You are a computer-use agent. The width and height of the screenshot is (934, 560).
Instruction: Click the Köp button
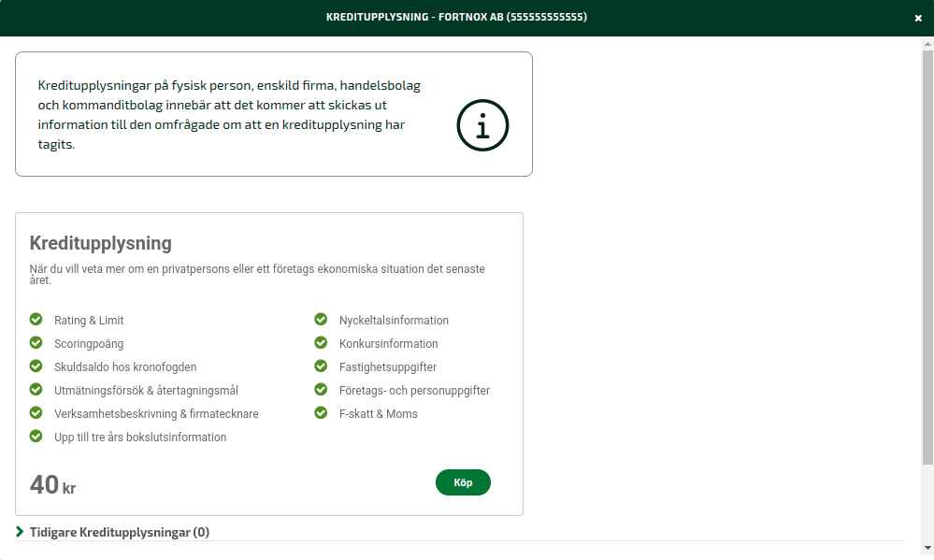coord(463,482)
